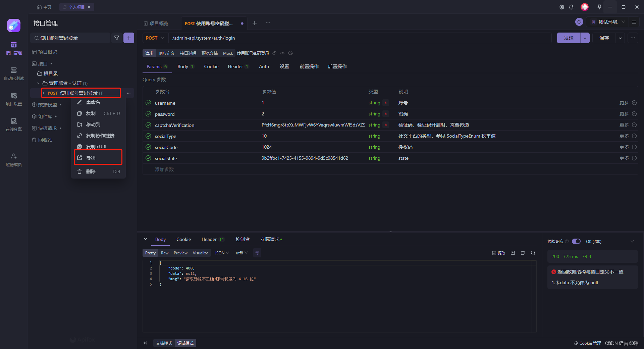The height and width of the screenshot is (349, 644).
Task: Click the purple refresh sync icon
Action: pyautogui.click(x=579, y=22)
